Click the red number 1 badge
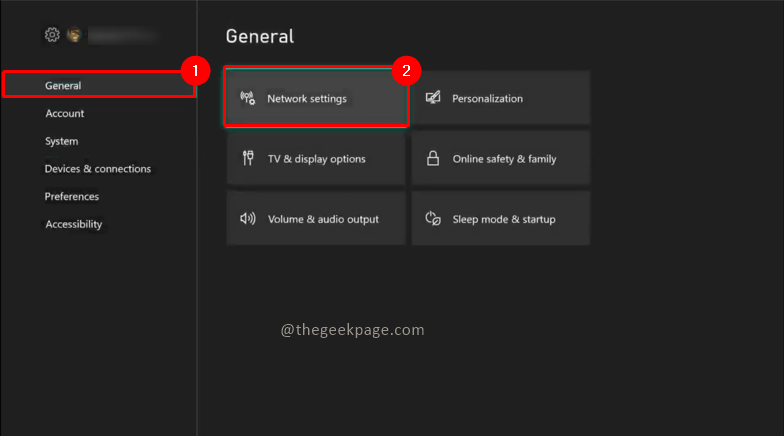Image resolution: width=784 pixels, height=436 pixels. click(196, 70)
